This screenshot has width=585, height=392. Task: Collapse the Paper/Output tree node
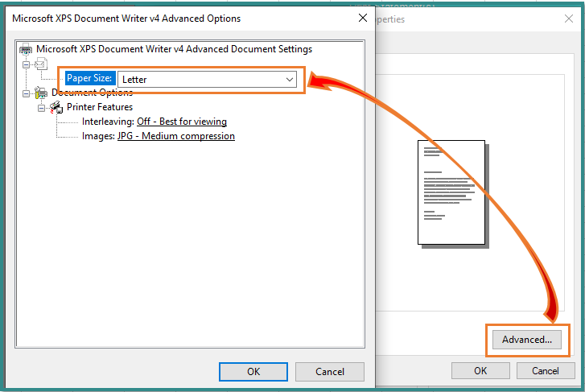coord(26,64)
